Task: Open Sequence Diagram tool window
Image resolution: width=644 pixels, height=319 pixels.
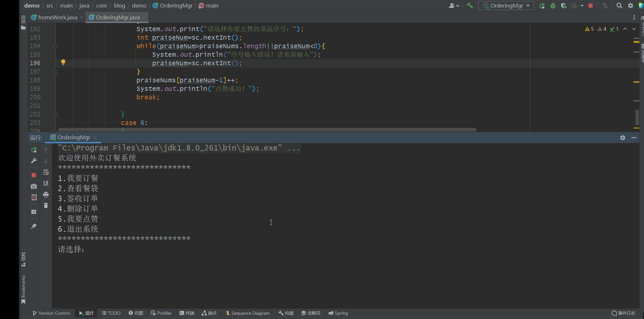Action: click(247, 313)
